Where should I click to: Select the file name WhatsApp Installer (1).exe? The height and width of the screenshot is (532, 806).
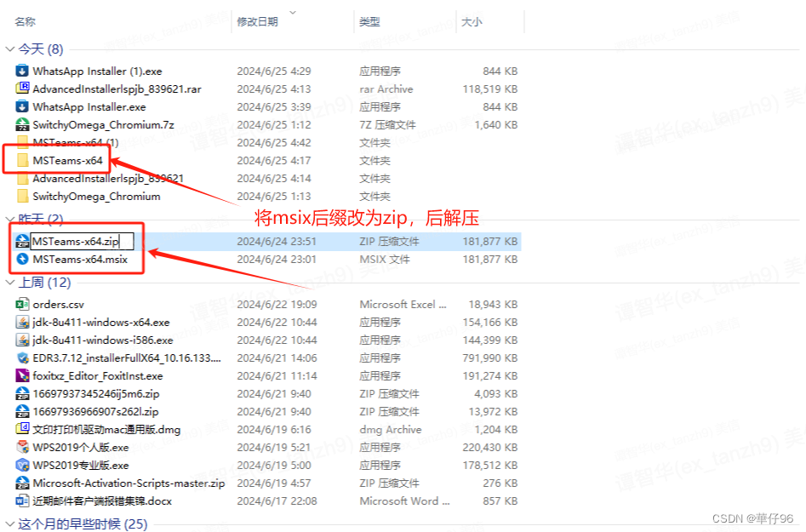coord(97,71)
